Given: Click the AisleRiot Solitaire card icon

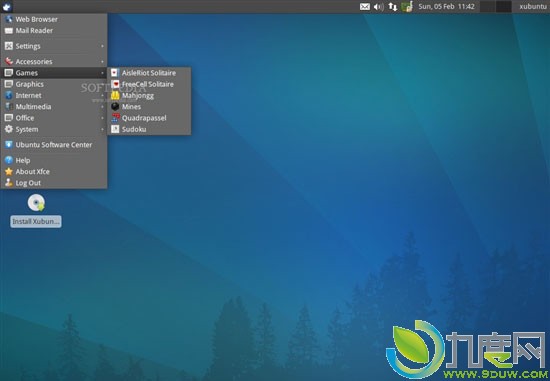Looking at the screenshot, I should click(x=115, y=73).
